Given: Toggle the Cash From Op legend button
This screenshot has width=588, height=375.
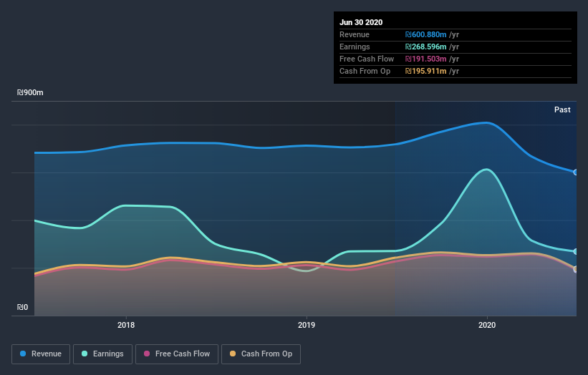Looking at the screenshot, I should point(261,354).
